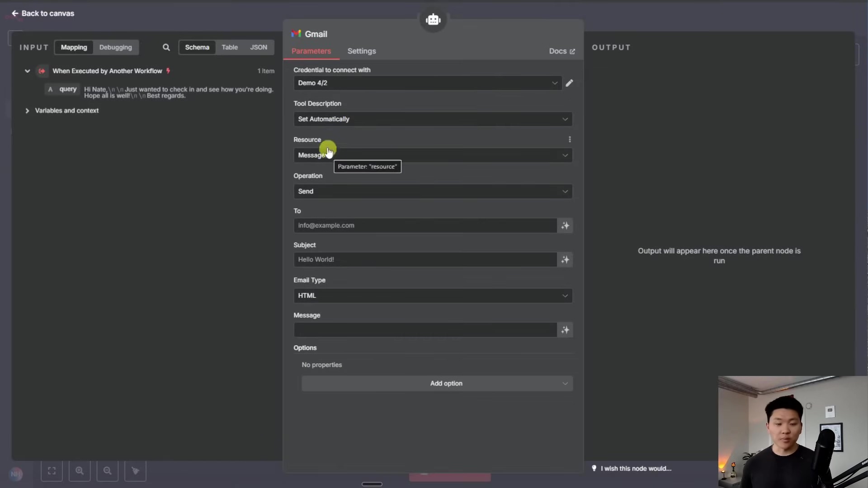The image size is (868, 488).
Task: Click Back to canvas
Action: [x=42, y=14]
